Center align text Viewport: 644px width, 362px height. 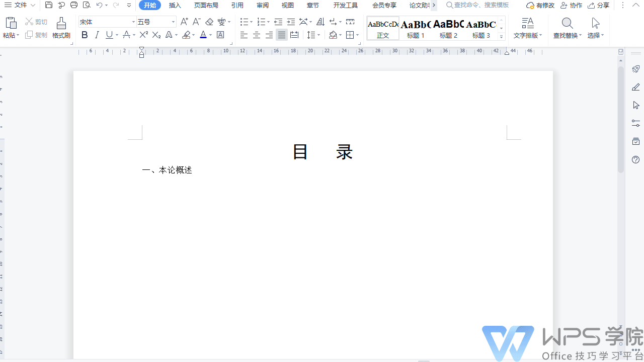(257, 35)
